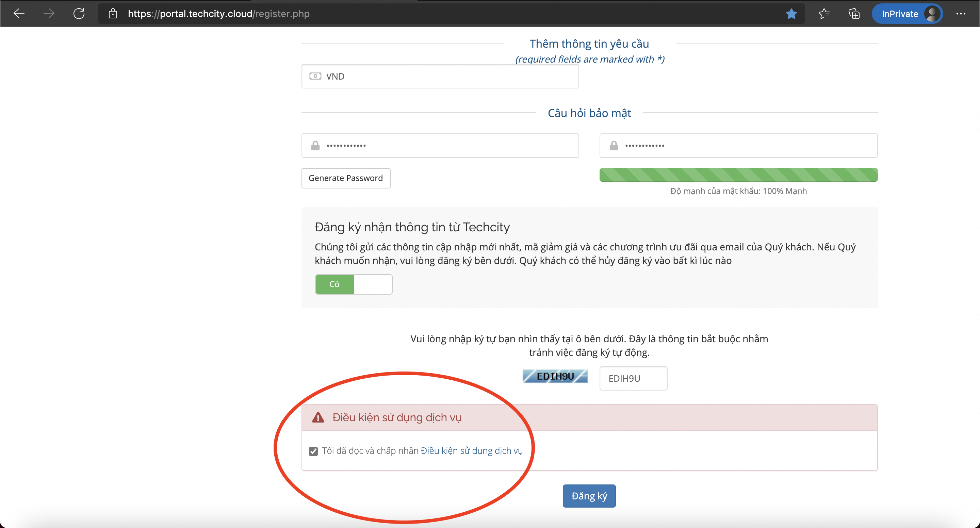Click the address bar URL
The width and height of the screenshot is (980, 528).
(219, 14)
